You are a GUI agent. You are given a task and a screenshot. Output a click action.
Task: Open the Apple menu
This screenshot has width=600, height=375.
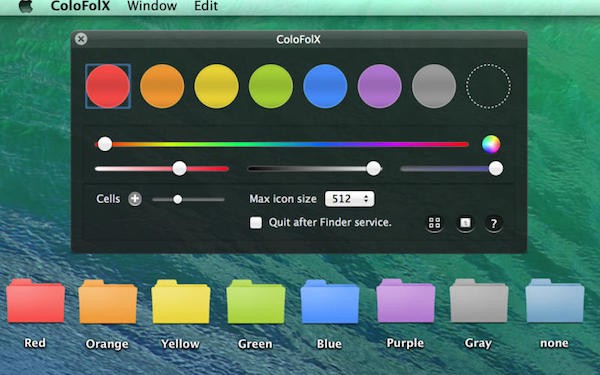pyautogui.click(x=26, y=6)
